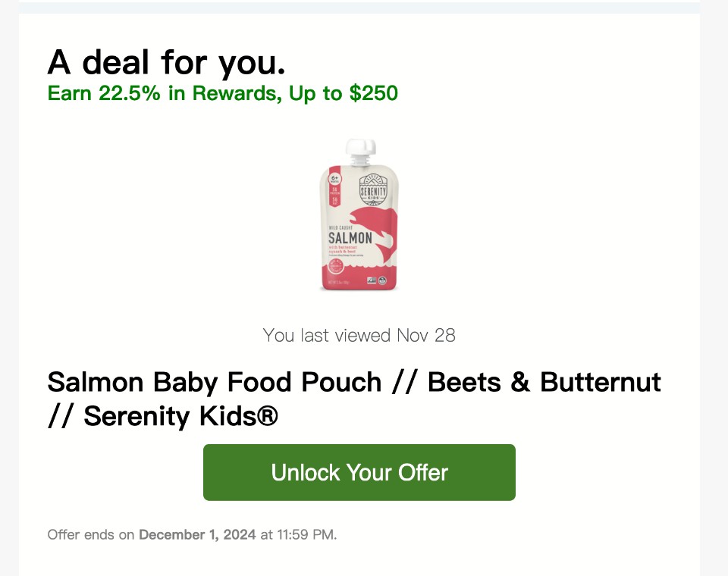Click the Serenity Kids logo on the pouch
Viewport: 728px width, 576px height.
[x=373, y=187]
